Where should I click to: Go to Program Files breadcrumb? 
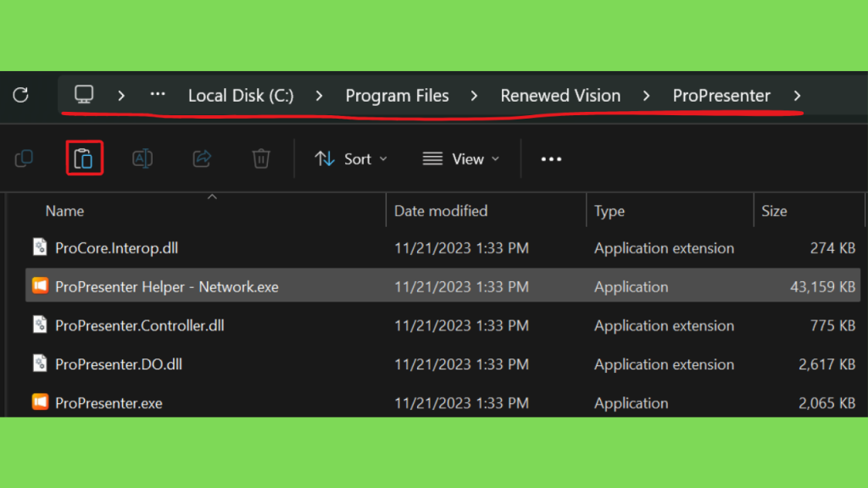(397, 96)
